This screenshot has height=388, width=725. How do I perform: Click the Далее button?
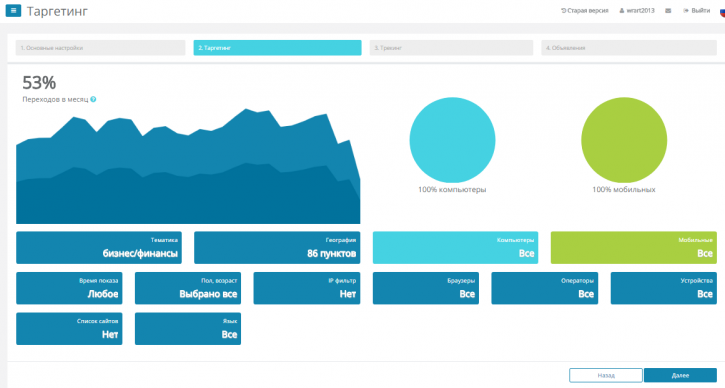click(680, 375)
